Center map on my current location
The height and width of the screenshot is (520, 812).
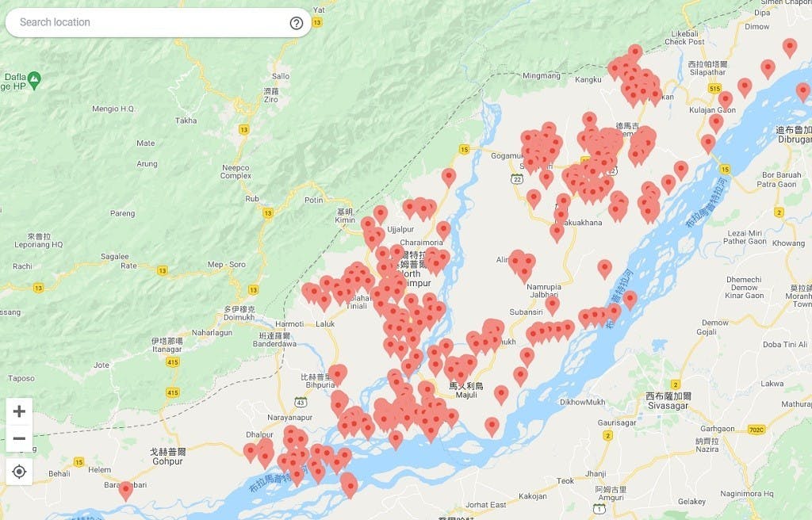(x=19, y=472)
